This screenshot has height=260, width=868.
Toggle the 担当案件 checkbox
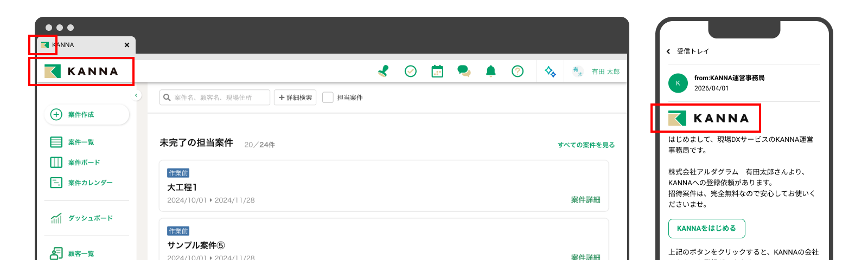[328, 97]
